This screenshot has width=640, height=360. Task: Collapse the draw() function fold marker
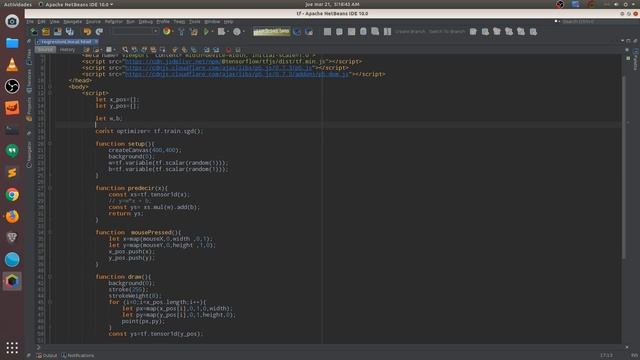click(x=50, y=277)
